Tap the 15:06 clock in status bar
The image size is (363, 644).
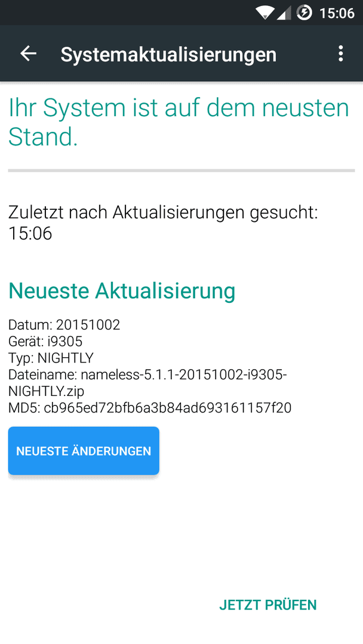337,13
